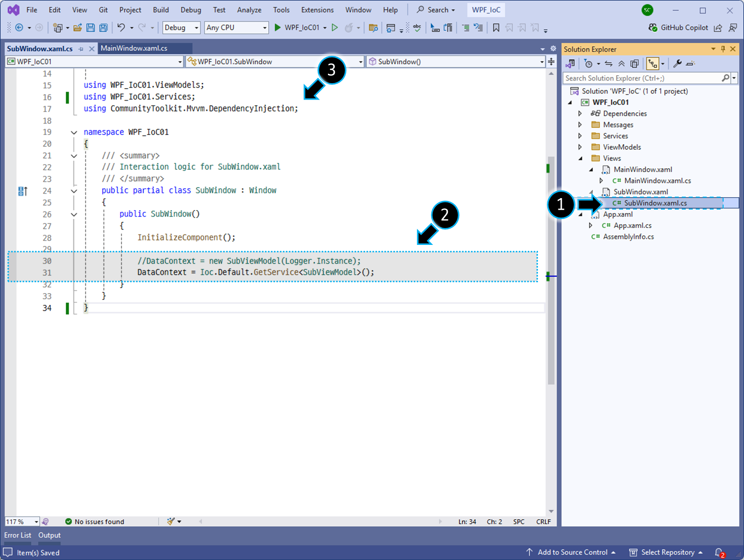Click Select Repository in status bar
Viewport: 744px width, 560px height.
[666, 553]
